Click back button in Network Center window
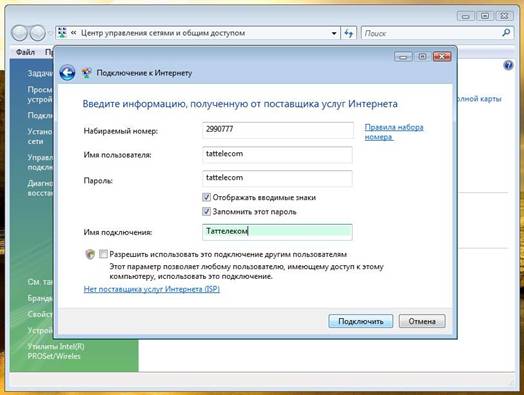 click(19, 33)
